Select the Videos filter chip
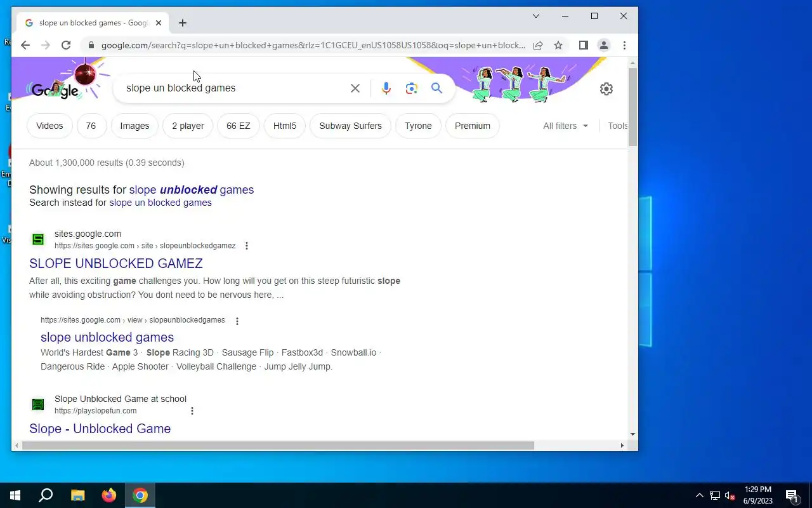812x508 pixels. pos(49,126)
